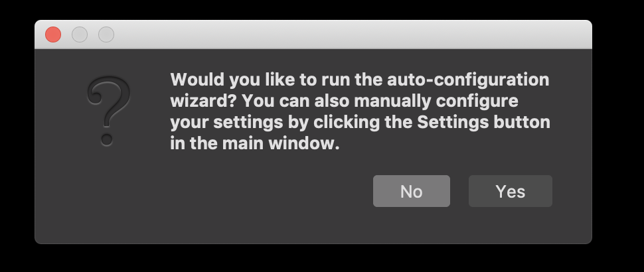Close the dialog with the red button
The image size is (644, 272).
point(53,34)
